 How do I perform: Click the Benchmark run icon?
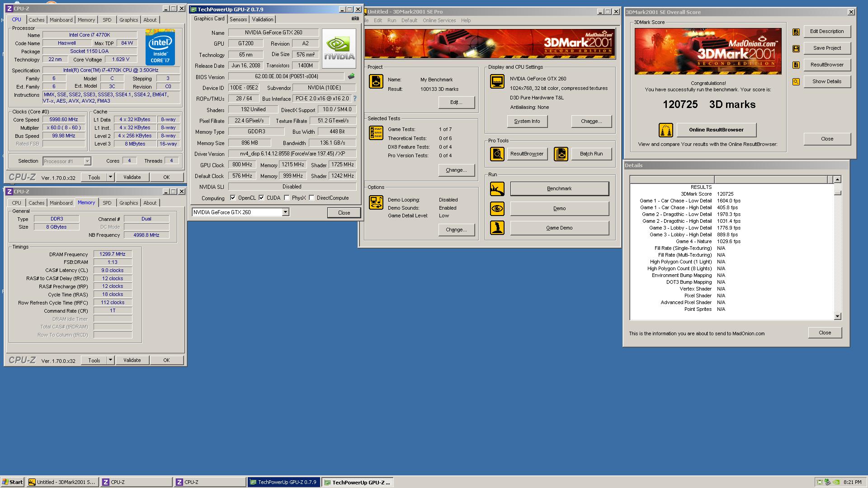tap(497, 189)
